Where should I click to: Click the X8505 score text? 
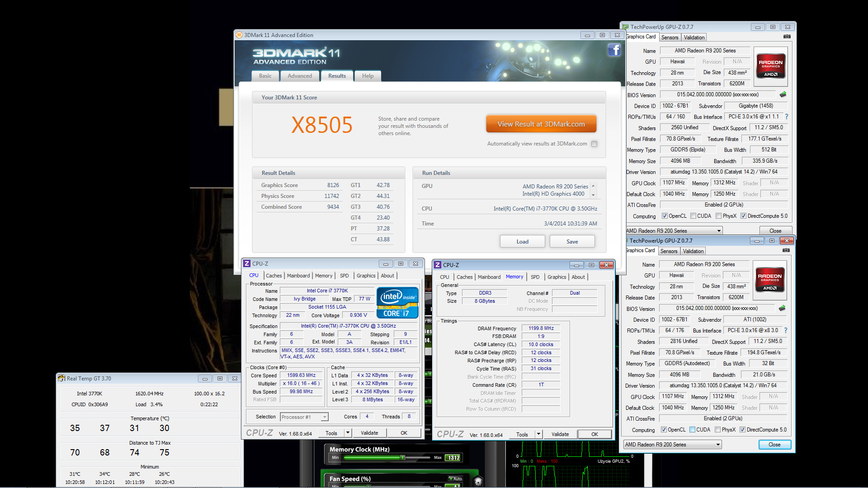pos(321,125)
